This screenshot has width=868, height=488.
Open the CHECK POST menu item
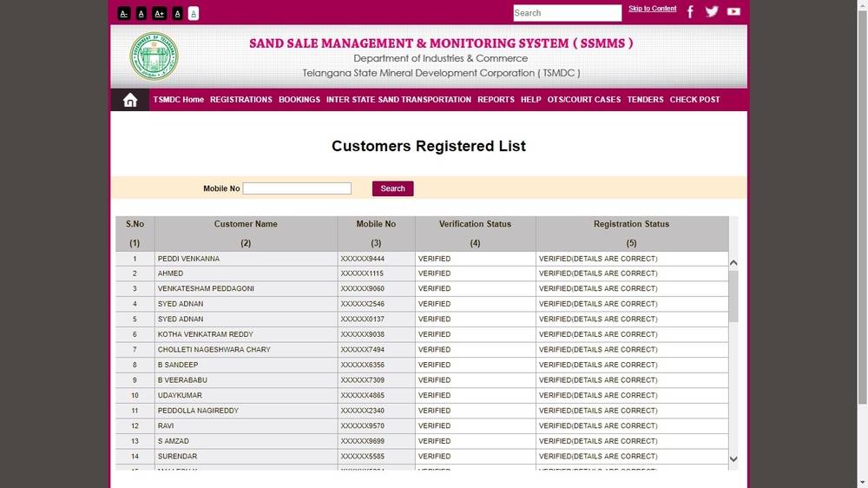tap(694, 100)
